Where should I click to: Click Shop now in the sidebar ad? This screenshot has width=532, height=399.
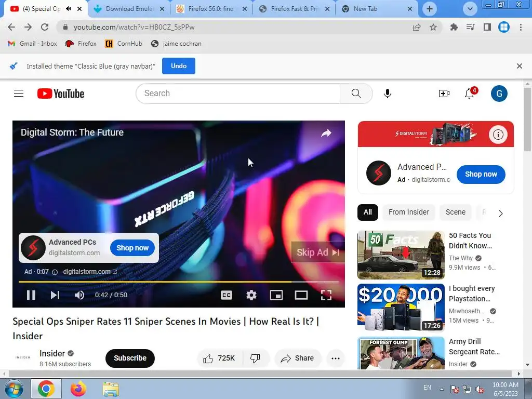point(481,175)
